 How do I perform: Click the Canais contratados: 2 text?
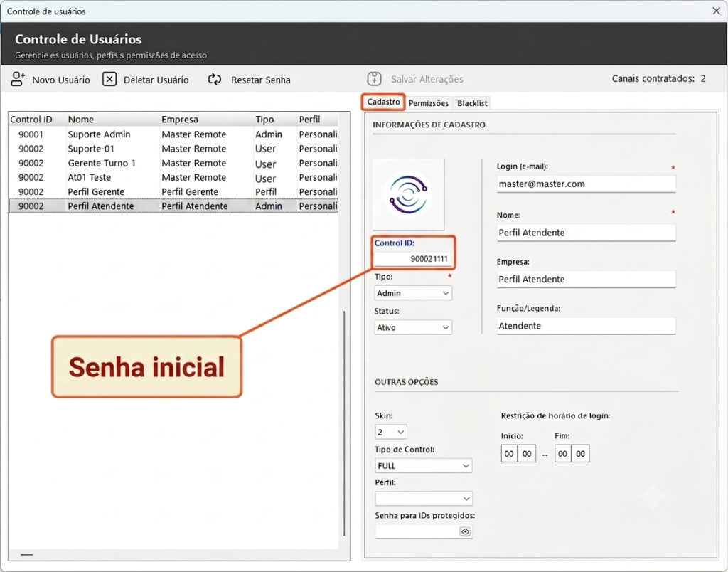(x=658, y=78)
